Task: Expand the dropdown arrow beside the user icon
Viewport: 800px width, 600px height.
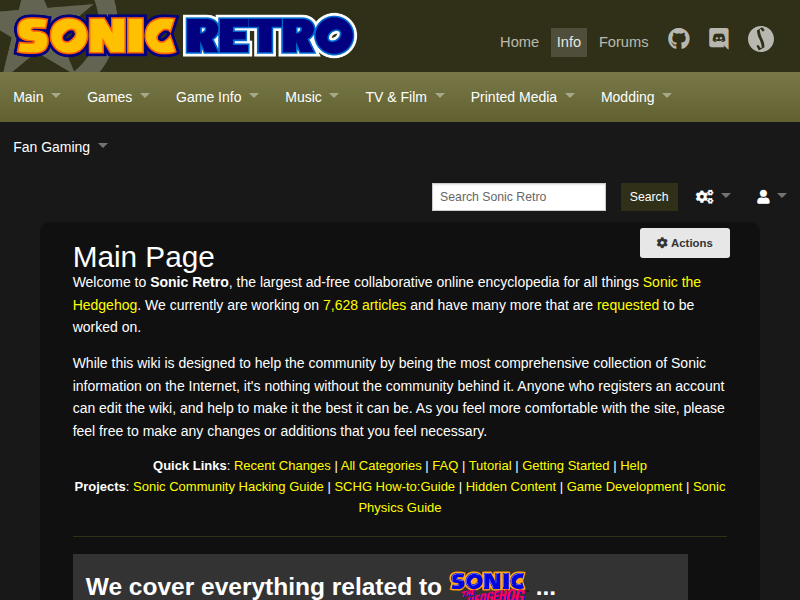Action: (x=781, y=196)
